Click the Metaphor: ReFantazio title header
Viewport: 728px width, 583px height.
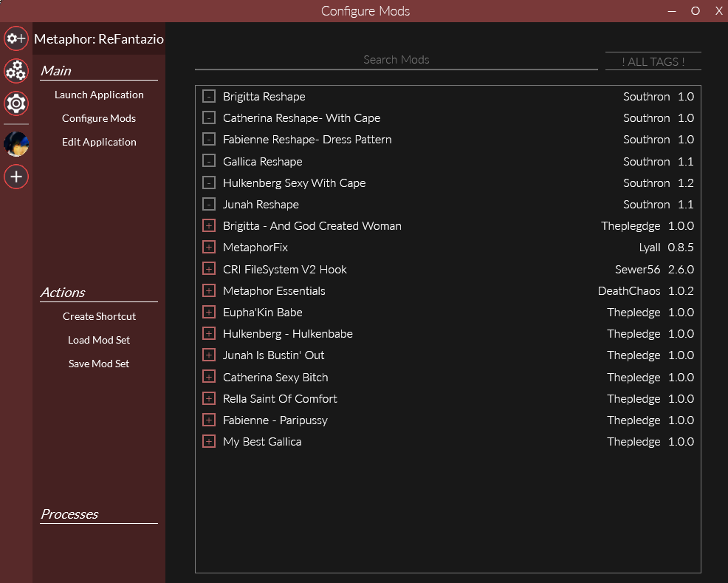pos(99,39)
